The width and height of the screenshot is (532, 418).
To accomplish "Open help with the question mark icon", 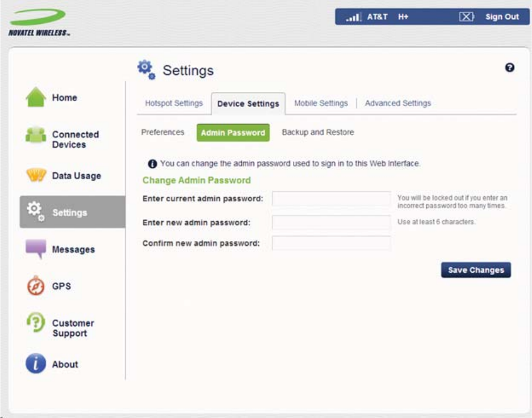I will (x=509, y=67).
